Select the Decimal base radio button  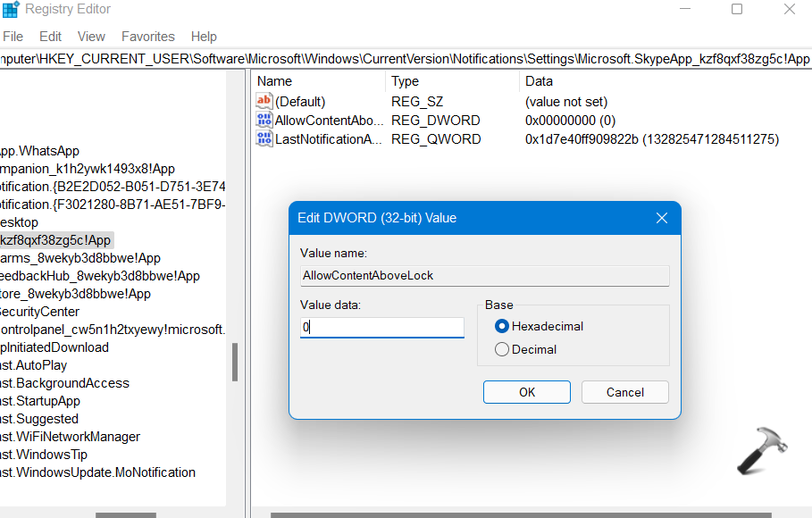[x=502, y=350]
